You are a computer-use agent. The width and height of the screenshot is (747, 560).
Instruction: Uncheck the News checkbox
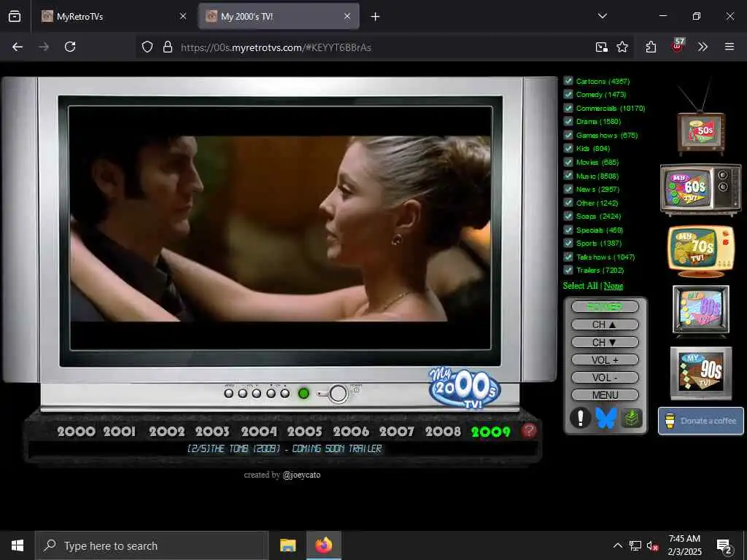tap(568, 189)
